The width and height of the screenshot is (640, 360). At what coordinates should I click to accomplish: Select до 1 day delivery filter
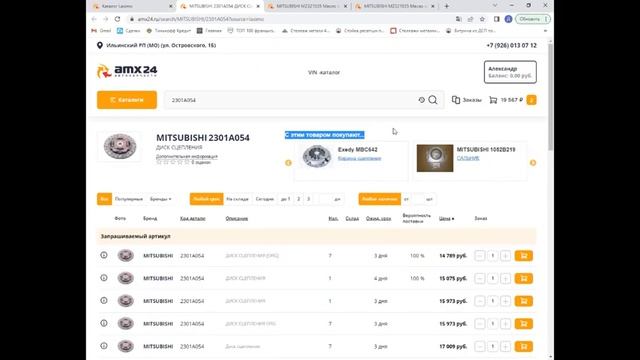pos(286,199)
